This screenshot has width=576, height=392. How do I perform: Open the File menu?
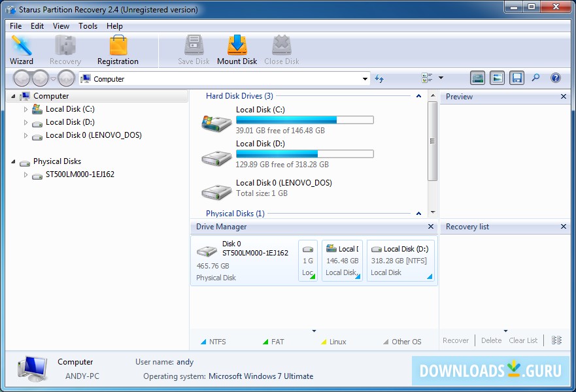[16, 26]
